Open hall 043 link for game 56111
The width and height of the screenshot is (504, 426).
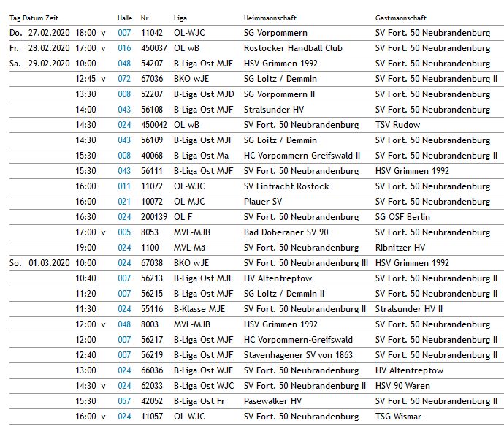click(124, 171)
